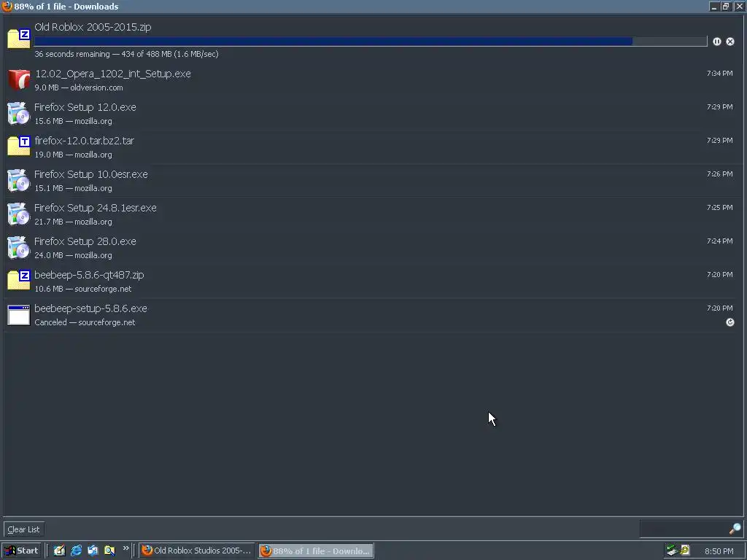Click the beebeep-5.8.6-qt487.zip archive icon
This screenshot has height=560, width=747.
[18, 280]
